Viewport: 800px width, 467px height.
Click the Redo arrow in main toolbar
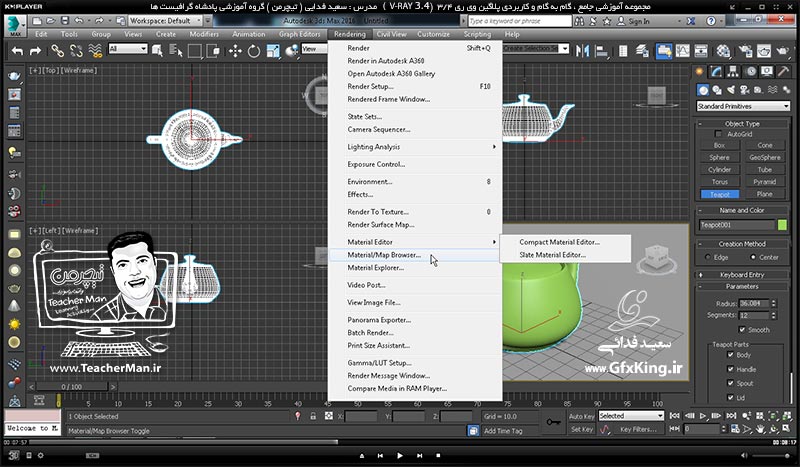(35, 51)
